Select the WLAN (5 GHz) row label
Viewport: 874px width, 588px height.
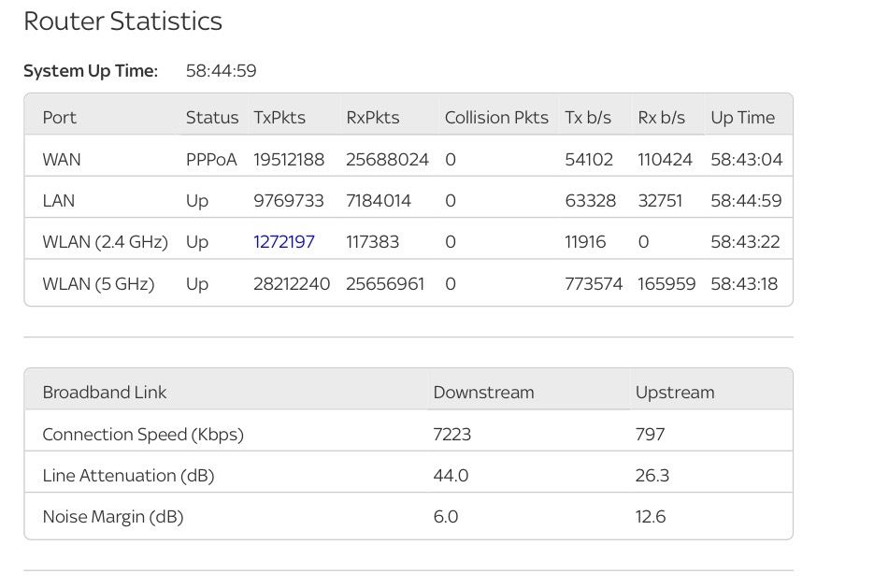98,284
